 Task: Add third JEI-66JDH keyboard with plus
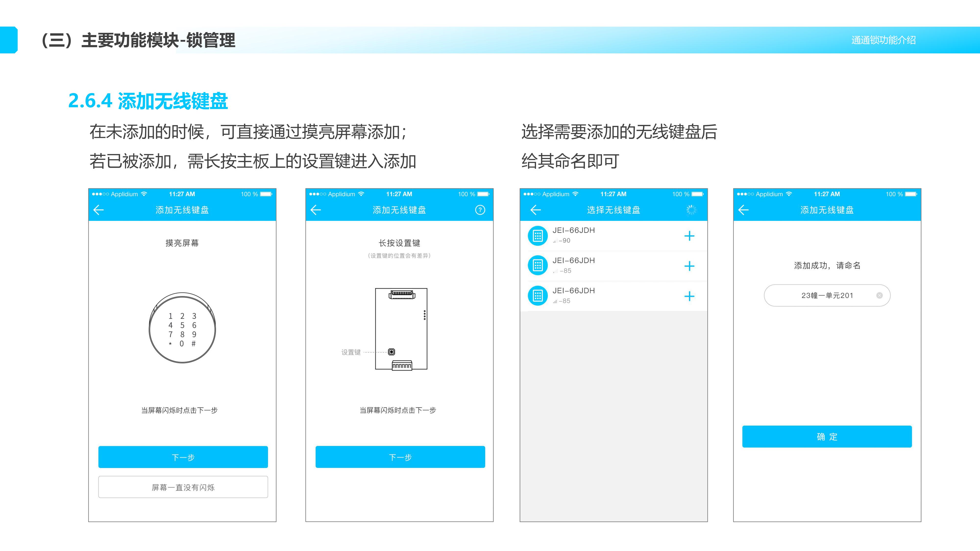689,296
